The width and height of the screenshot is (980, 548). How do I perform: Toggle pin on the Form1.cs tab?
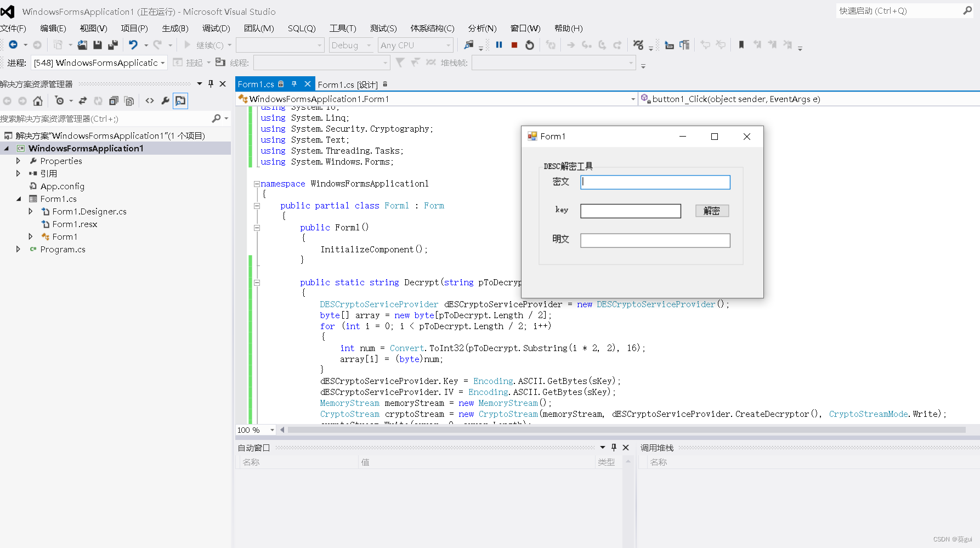(x=294, y=84)
